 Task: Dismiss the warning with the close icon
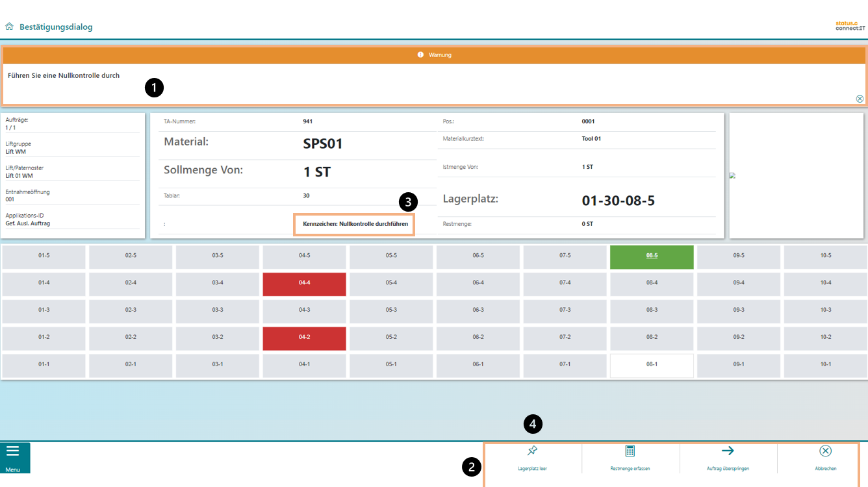pyautogui.click(x=860, y=99)
